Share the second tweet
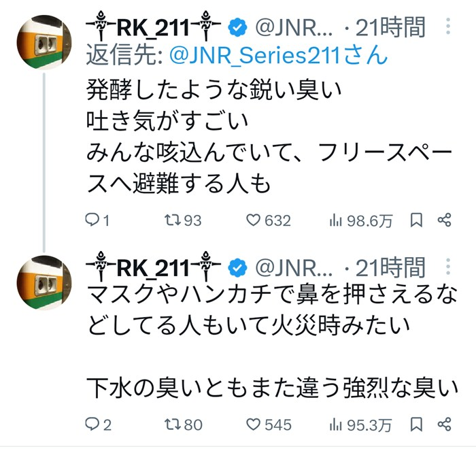476x451 pixels. (x=445, y=424)
